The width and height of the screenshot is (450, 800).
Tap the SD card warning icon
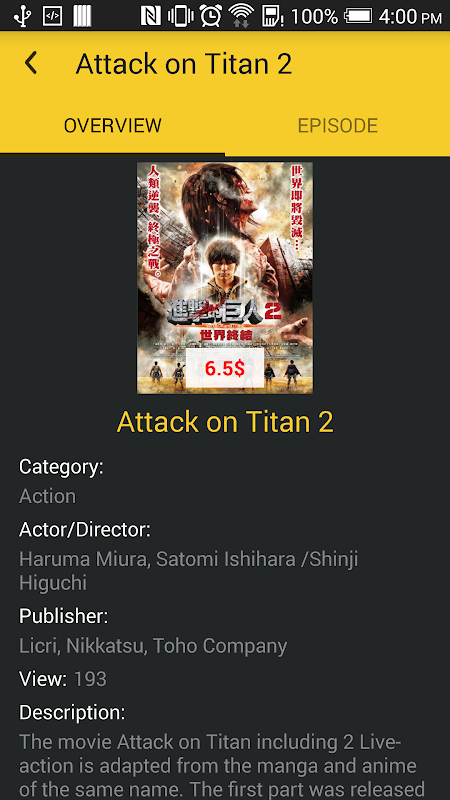273,16
